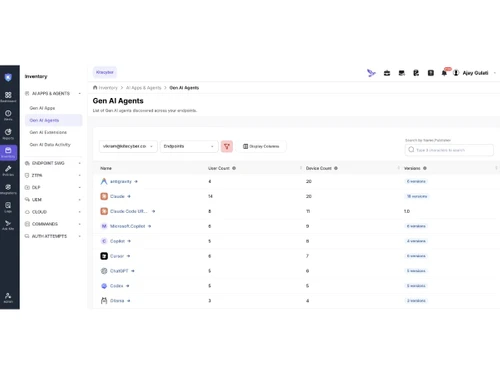Image resolution: width=500 pixels, height=375 pixels.
Task: Click the info icon beside Device Count
Action: 336,168
